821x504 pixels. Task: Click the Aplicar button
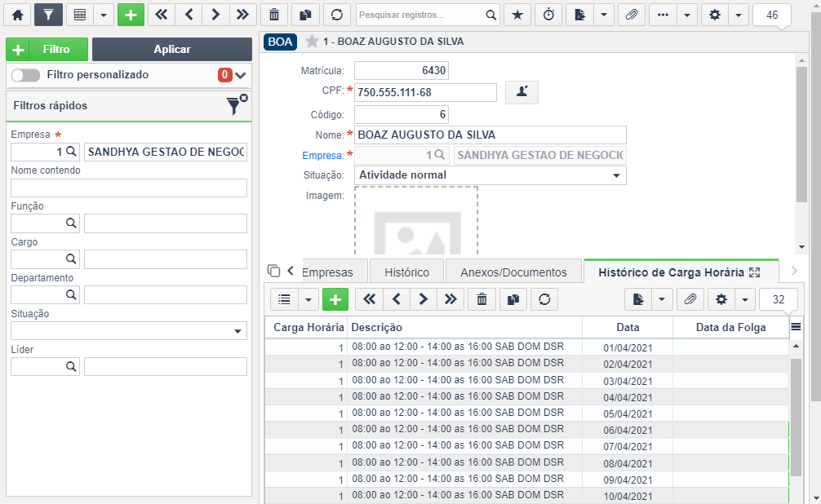click(171, 49)
